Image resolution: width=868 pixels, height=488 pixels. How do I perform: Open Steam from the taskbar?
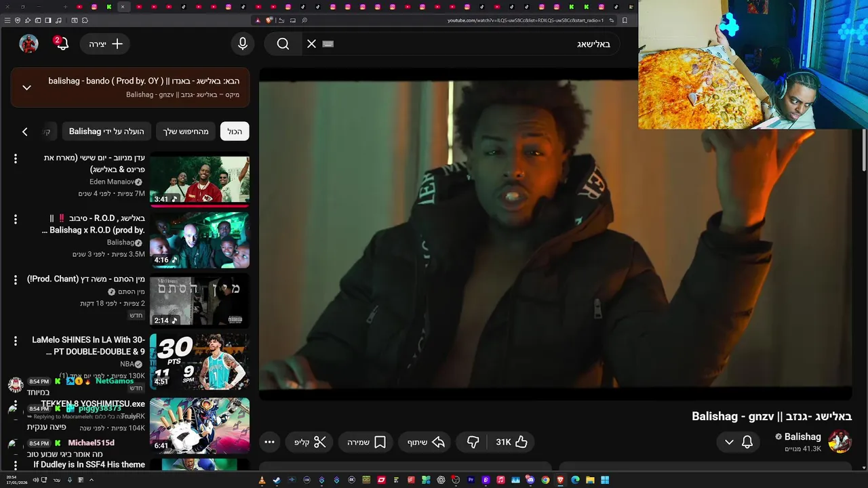[277, 480]
